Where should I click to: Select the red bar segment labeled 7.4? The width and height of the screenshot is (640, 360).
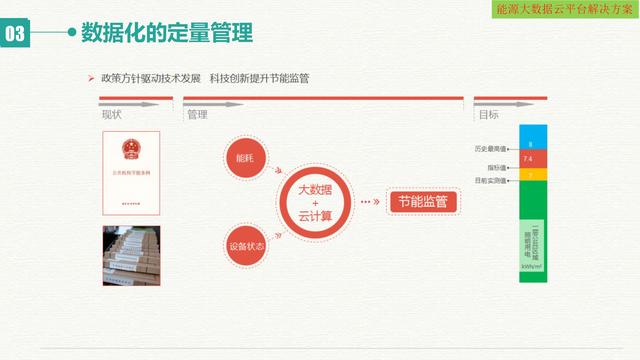[x=533, y=159]
